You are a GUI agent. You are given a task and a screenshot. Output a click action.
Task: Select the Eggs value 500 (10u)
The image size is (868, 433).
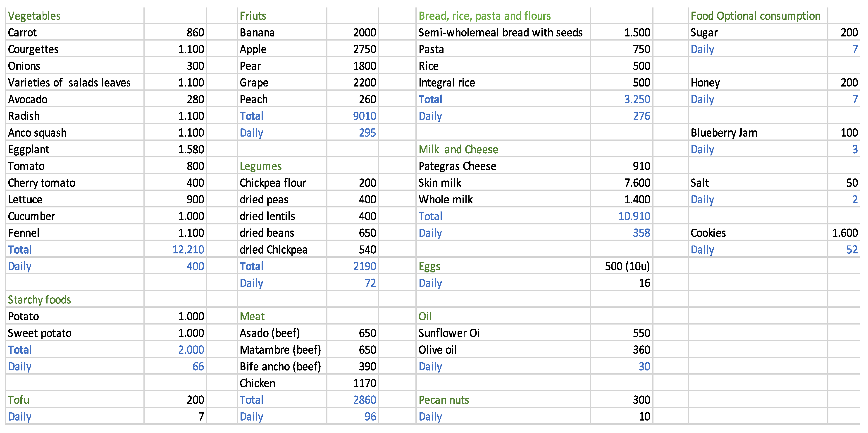(627, 266)
